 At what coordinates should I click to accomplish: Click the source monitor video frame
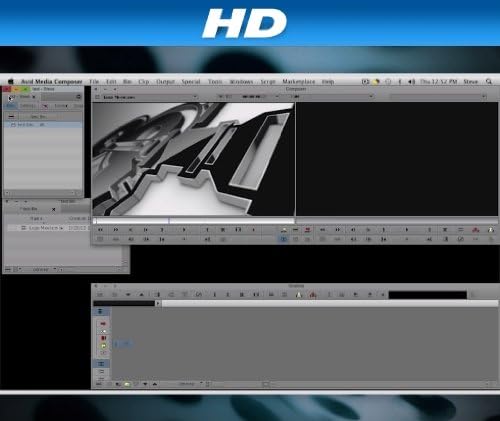[193, 159]
